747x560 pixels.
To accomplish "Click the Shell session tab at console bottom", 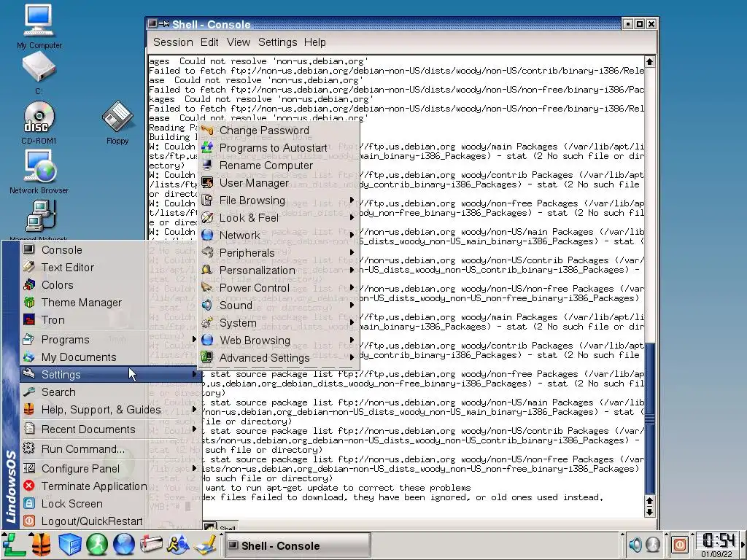I will click(220, 526).
